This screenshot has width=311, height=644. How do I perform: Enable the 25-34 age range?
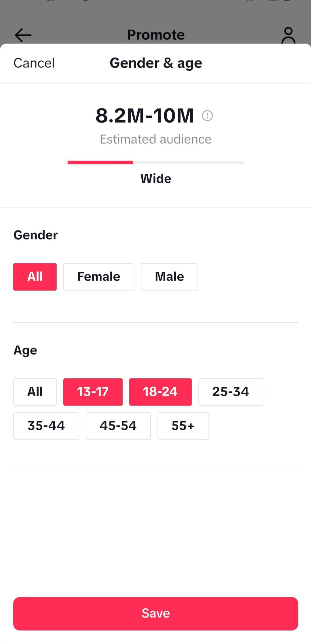[x=230, y=392]
